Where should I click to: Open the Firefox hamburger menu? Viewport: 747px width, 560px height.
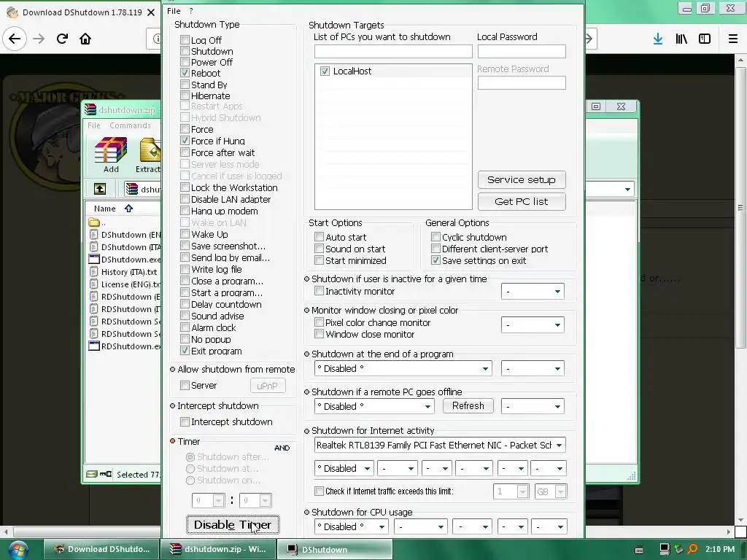tap(733, 39)
